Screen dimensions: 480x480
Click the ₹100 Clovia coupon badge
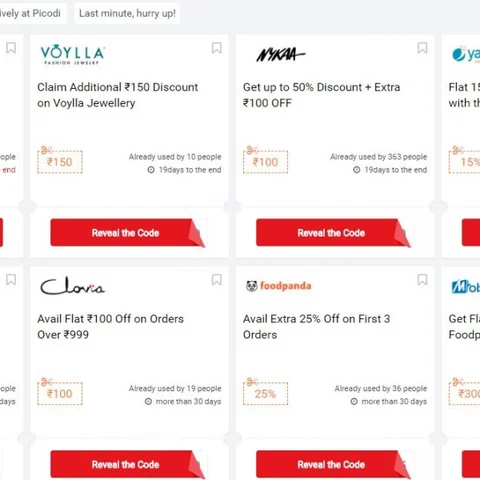[x=60, y=392]
